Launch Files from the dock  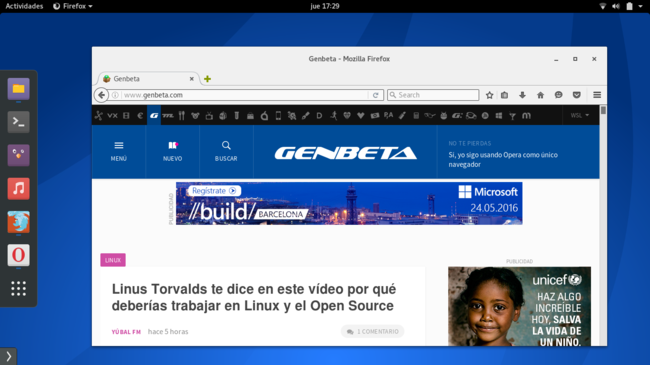point(18,89)
